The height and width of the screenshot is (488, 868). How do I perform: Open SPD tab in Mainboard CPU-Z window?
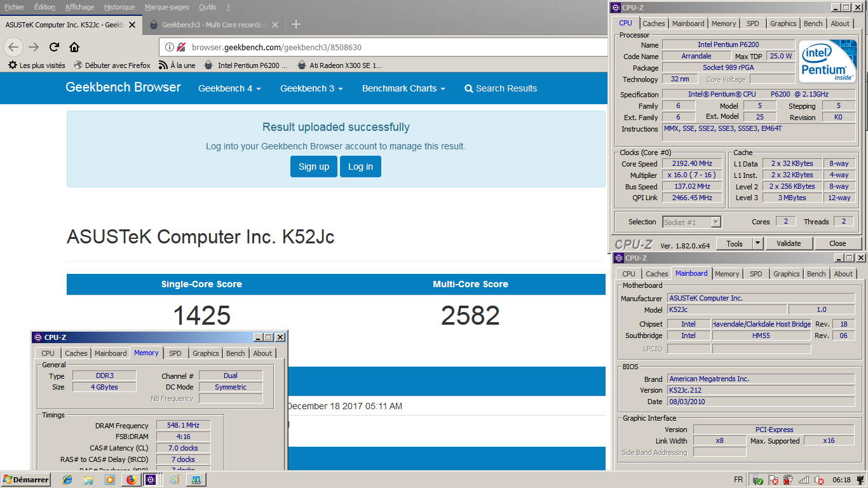pos(756,274)
